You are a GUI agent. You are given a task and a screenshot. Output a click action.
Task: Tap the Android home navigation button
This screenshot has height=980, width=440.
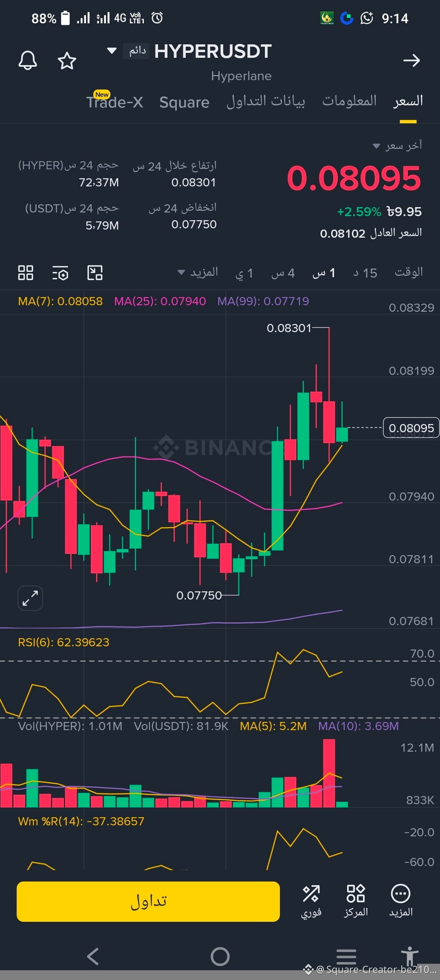(220, 956)
